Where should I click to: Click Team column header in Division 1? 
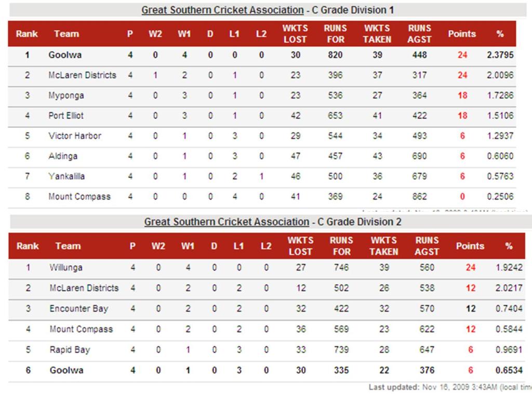(x=66, y=34)
